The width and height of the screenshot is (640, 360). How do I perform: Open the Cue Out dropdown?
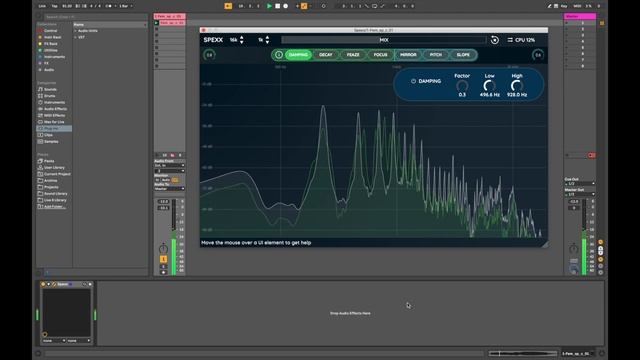(x=580, y=184)
